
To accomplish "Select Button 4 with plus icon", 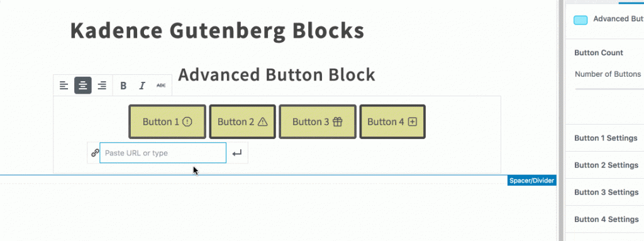I will [x=392, y=121].
